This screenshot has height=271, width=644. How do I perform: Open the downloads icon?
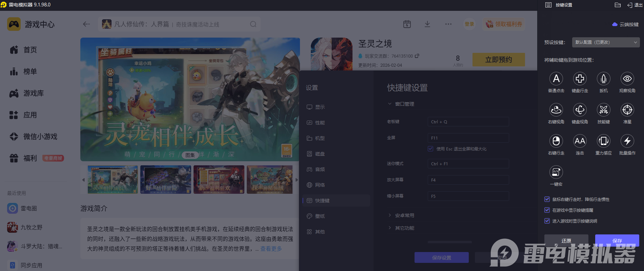coord(427,24)
